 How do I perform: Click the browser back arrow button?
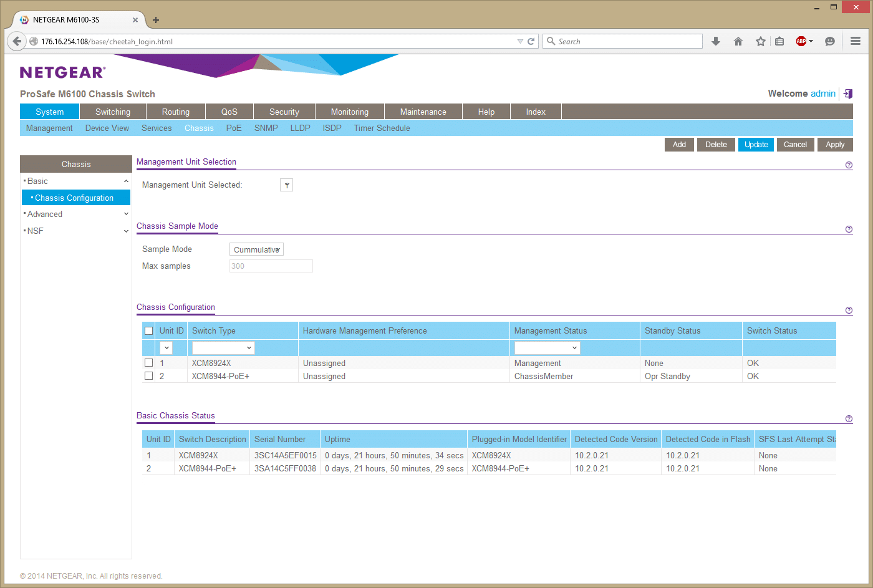(x=17, y=41)
